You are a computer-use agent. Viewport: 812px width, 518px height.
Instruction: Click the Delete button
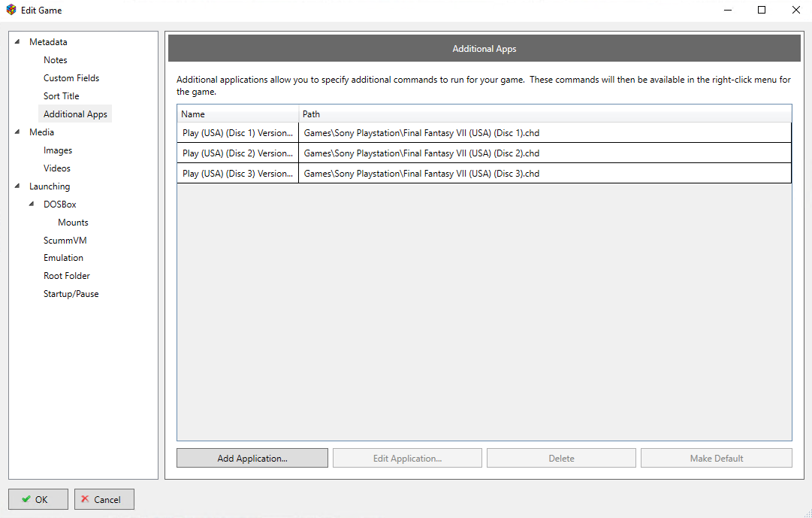click(x=561, y=458)
